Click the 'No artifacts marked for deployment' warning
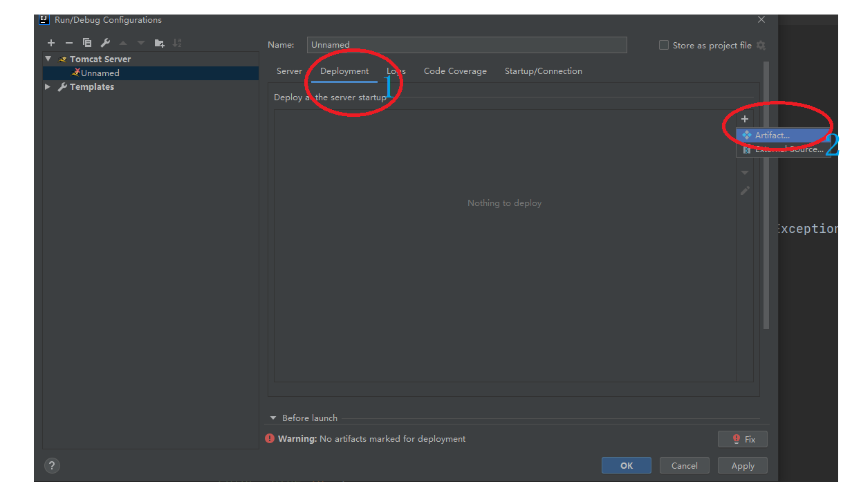The width and height of the screenshot is (861, 504). (x=392, y=439)
